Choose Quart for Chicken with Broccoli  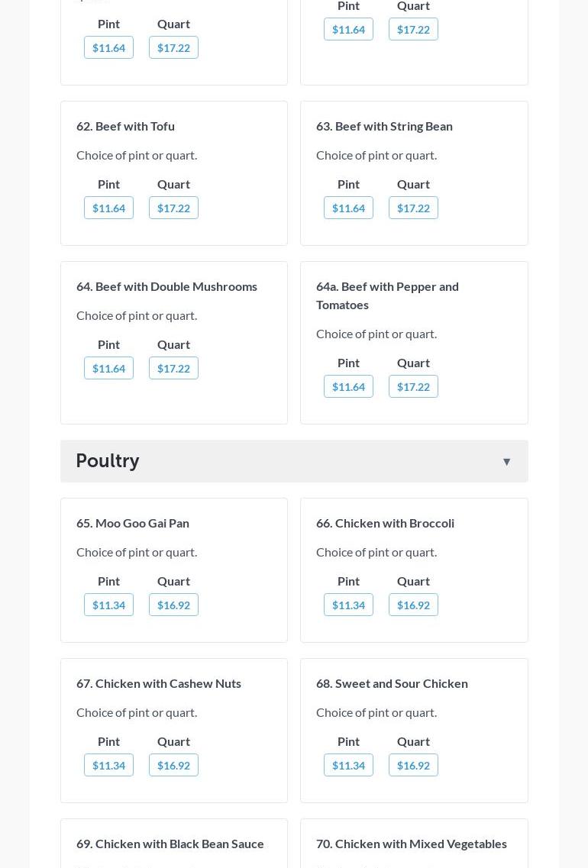coord(413,605)
